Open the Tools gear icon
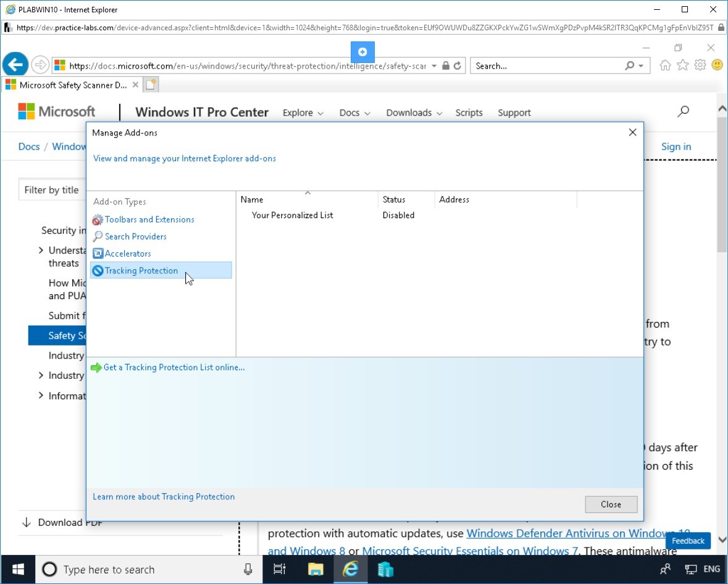 700,65
